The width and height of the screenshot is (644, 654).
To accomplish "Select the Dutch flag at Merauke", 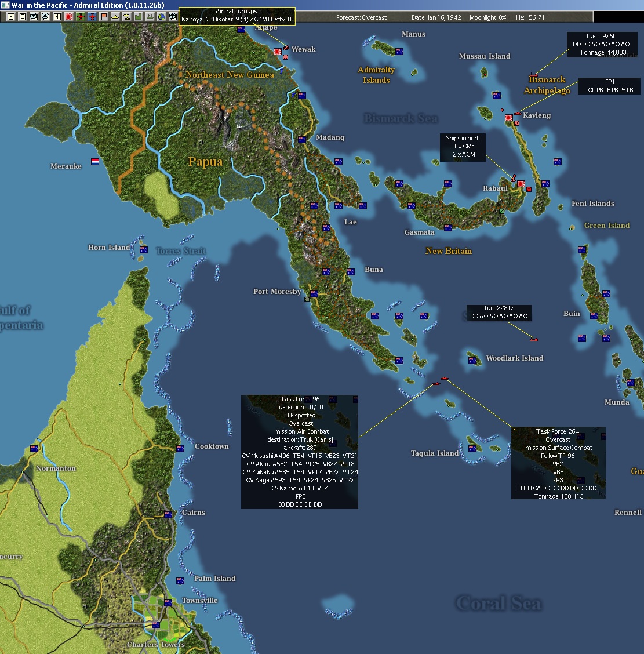I will (95, 161).
